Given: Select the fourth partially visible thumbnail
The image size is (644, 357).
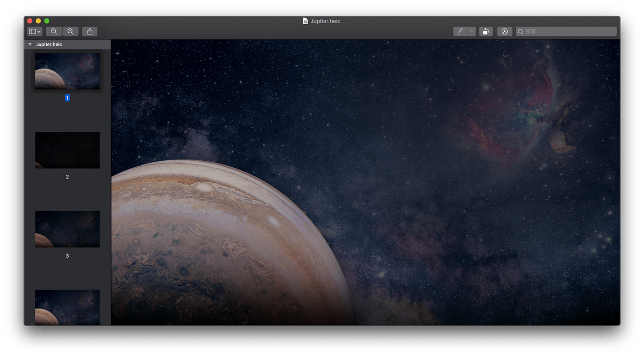Looking at the screenshot, I should click(x=67, y=307).
